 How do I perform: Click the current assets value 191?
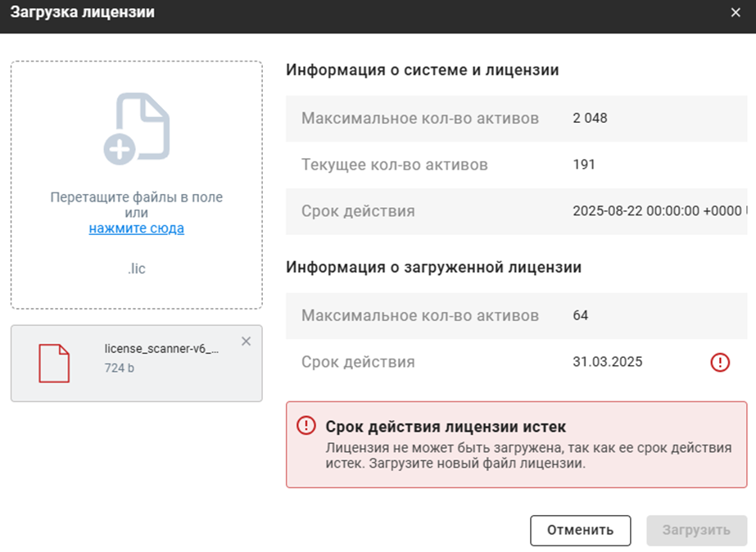click(x=583, y=165)
